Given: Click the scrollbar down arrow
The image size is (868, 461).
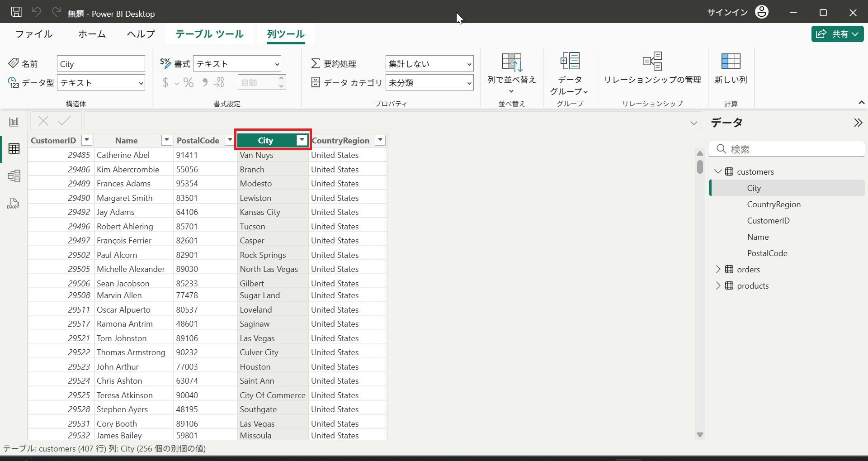Looking at the screenshot, I should (x=700, y=435).
